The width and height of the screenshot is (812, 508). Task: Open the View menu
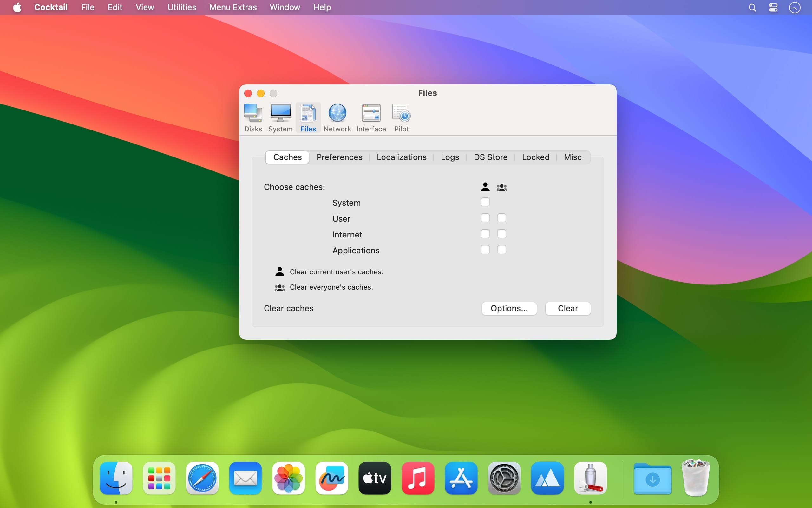tap(145, 7)
